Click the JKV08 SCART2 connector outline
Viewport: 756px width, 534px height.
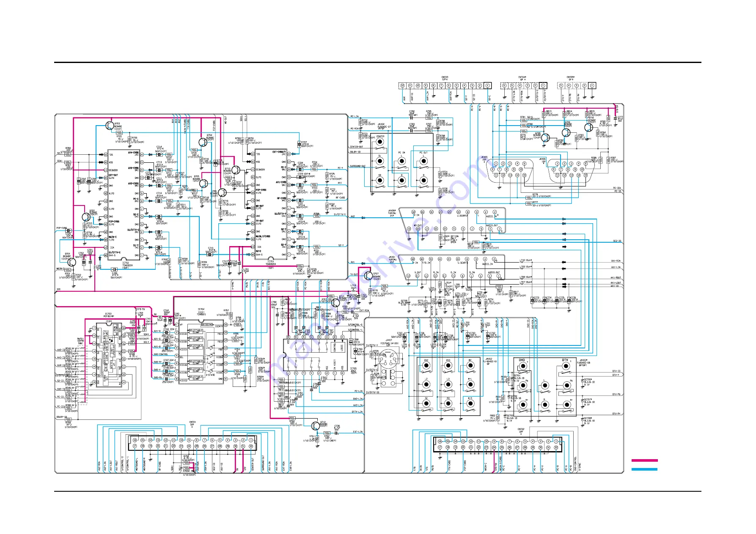[x=452, y=221]
